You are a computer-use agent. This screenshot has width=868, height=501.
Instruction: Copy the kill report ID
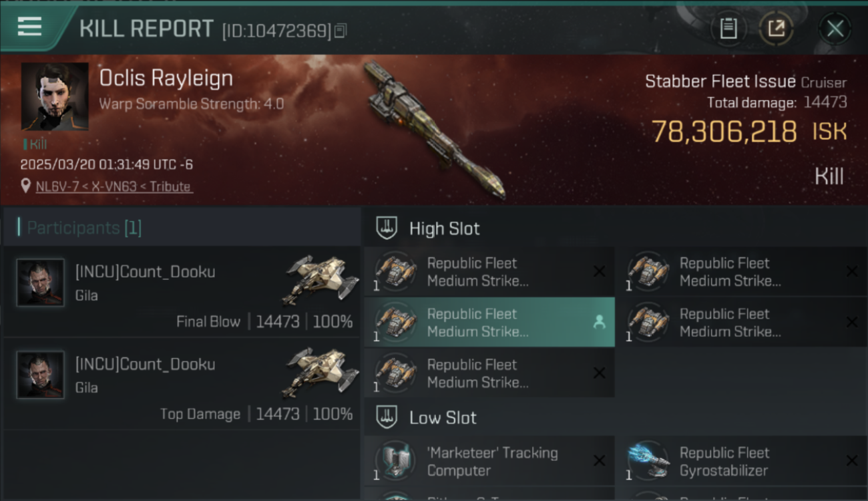[x=341, y=31]
